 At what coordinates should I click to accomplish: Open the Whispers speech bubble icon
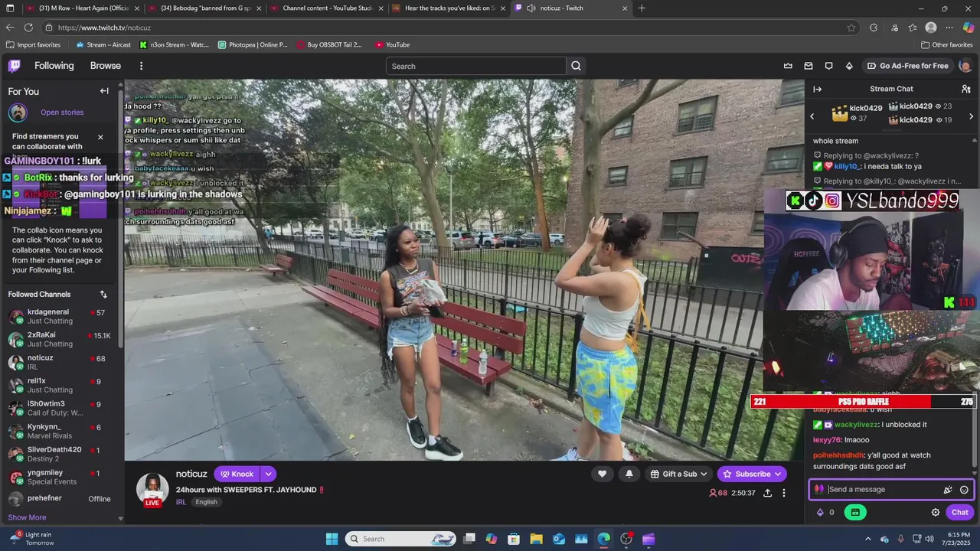828,66
